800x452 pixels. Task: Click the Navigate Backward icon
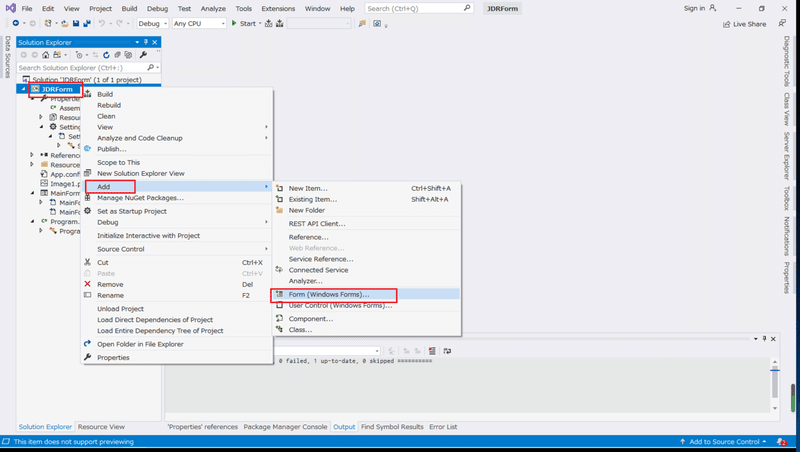tap(16, 23)
